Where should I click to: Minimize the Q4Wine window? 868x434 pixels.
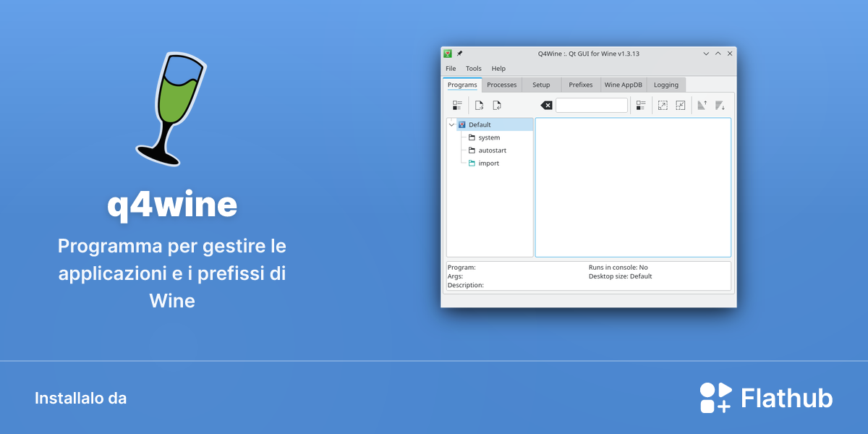(706, 54)
